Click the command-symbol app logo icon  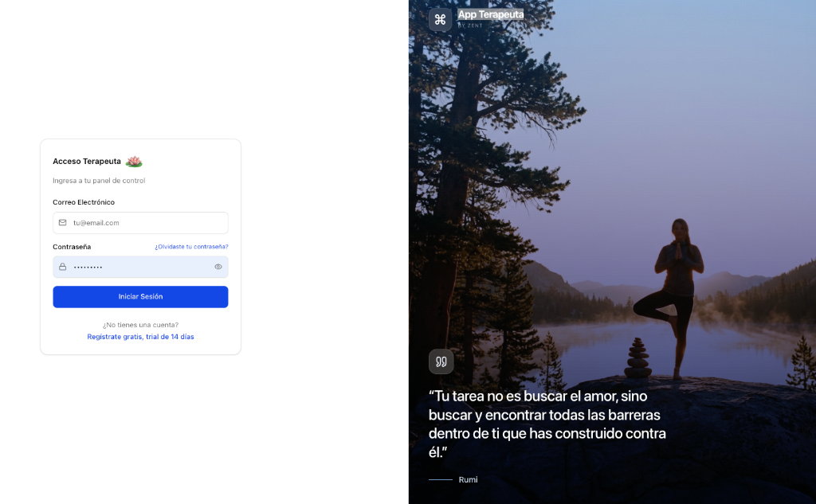point(440,20)
